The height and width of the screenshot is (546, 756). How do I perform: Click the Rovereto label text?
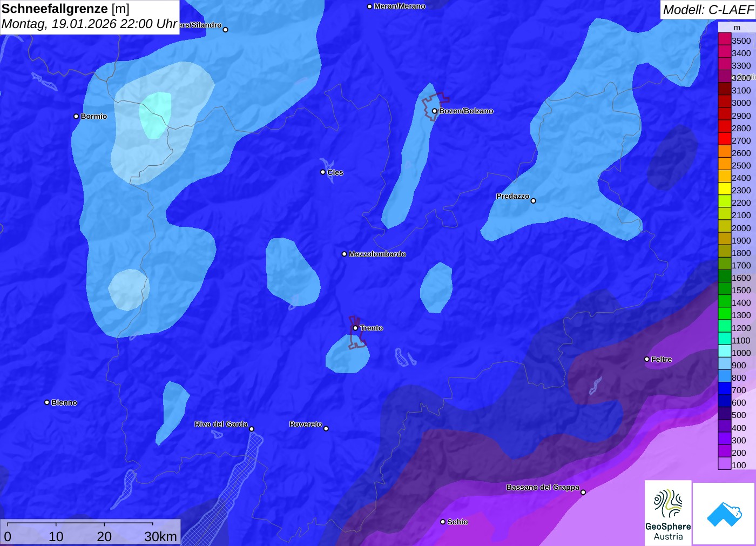306,424
